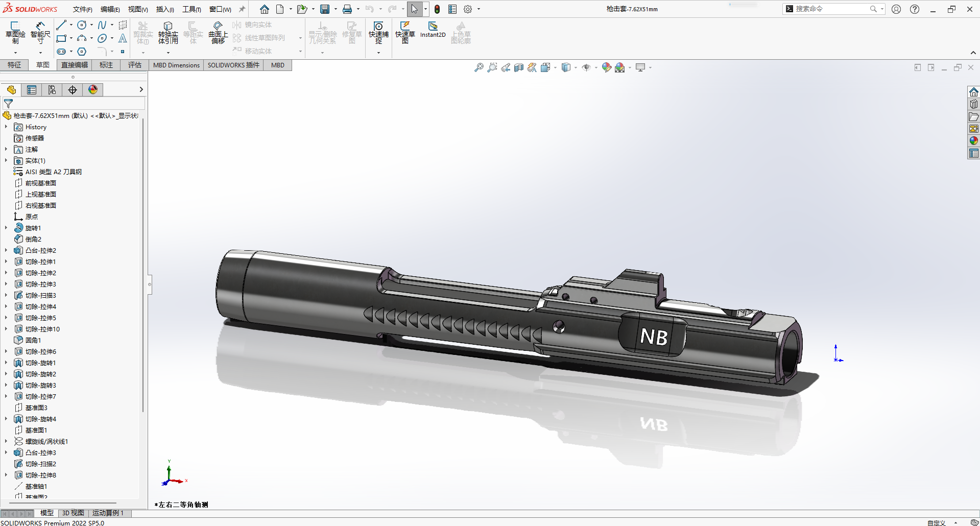Select the 智能尺寸 smart dimension tool
This screenshot has width=980, height=526.
click(x=40, y=32)
